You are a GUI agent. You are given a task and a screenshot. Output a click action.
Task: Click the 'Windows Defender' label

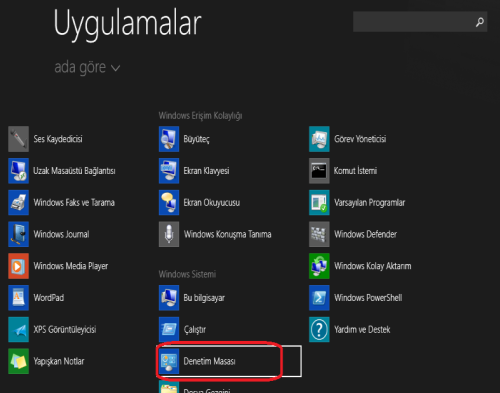pos(366,234)
